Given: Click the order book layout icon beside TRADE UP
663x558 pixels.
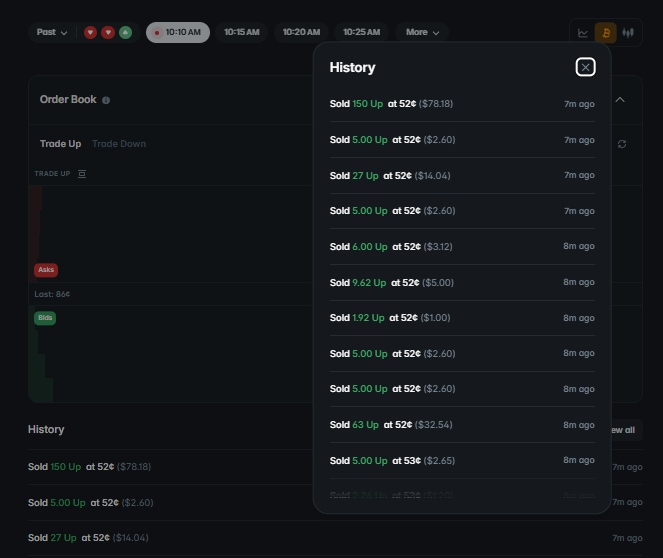Looking at the screenshot, I should [x=82, y=174].
